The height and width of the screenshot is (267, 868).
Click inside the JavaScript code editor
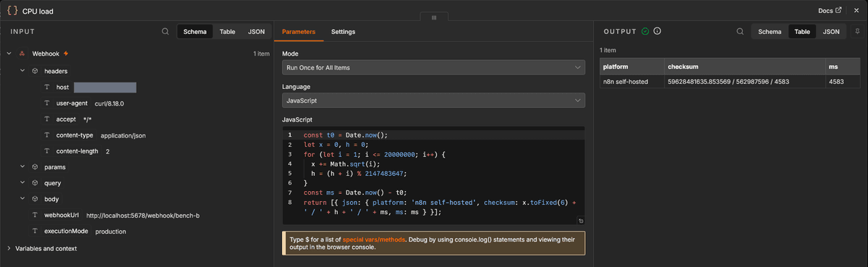pos(433,177)
